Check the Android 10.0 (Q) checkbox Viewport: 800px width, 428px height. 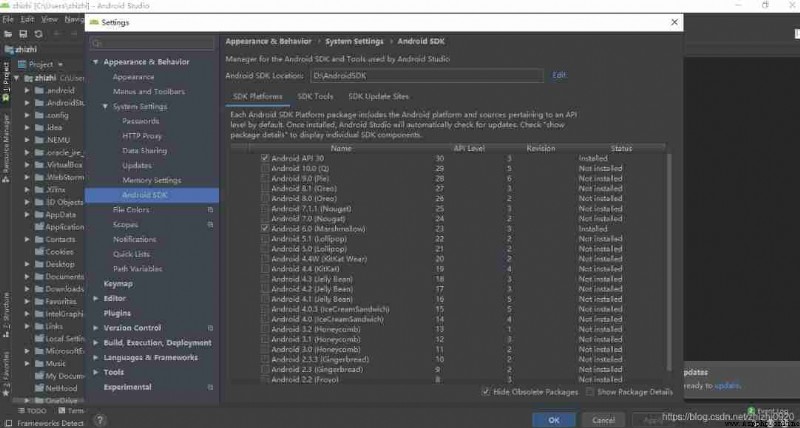265,168
